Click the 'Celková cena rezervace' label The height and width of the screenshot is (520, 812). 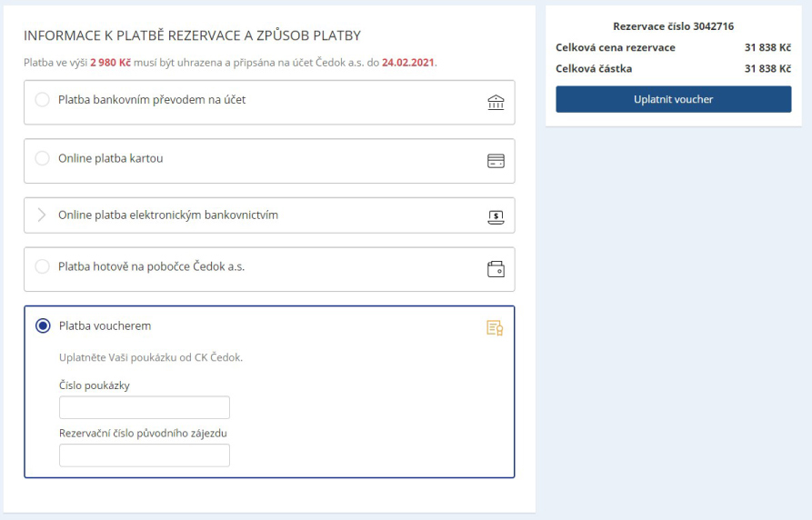pos(616,47)
